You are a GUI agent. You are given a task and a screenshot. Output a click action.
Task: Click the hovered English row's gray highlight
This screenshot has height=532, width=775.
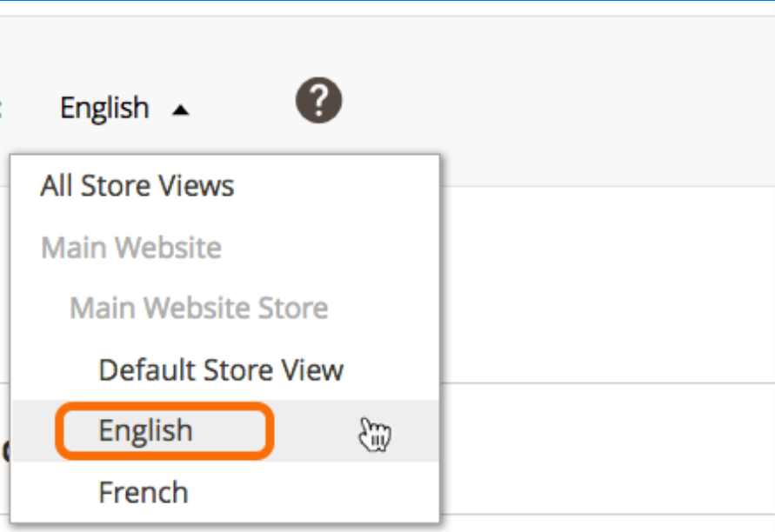coord(225,431)
